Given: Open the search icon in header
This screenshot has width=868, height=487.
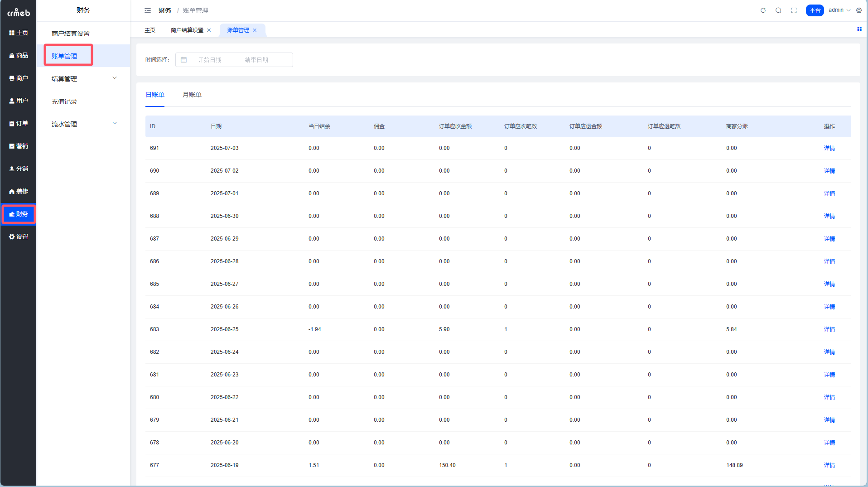Looking at the screenshot, I should point(778,10).
